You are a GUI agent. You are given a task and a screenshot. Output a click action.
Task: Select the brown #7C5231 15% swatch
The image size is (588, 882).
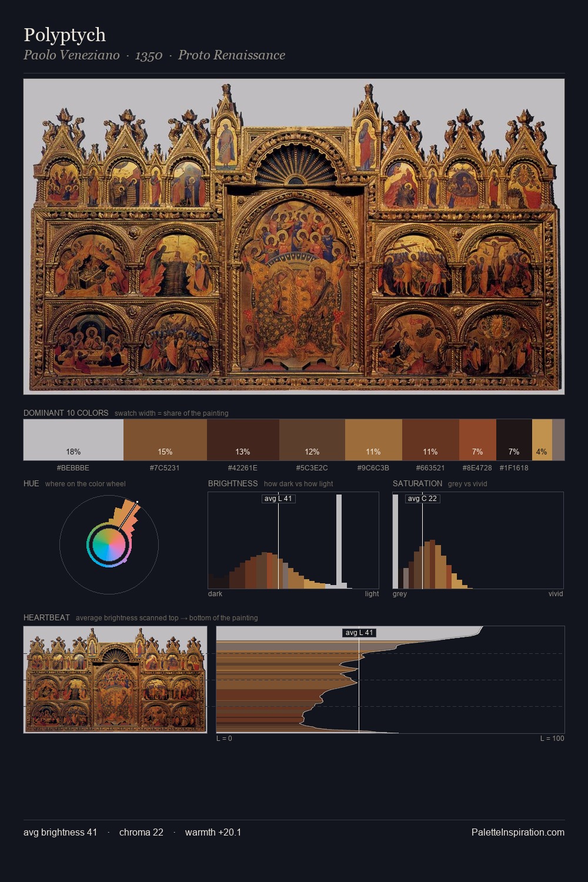(x=165, y=439)
